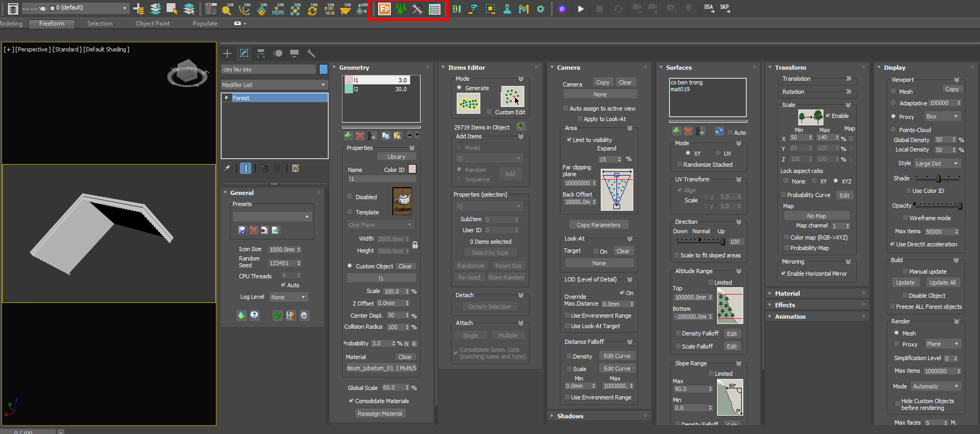Click the object name field 'cay lau say'
The width and height of the screenshot is (980, 434).
[x=269, y=69]
